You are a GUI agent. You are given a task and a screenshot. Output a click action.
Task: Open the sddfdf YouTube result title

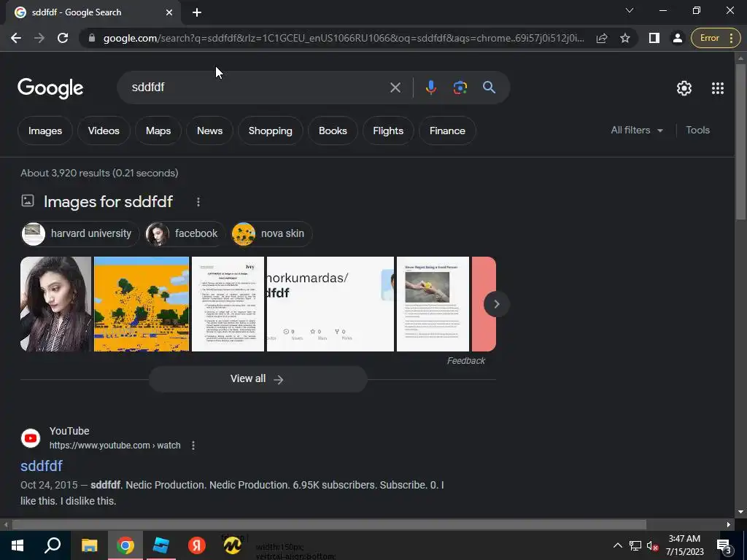tap(42, 466)
